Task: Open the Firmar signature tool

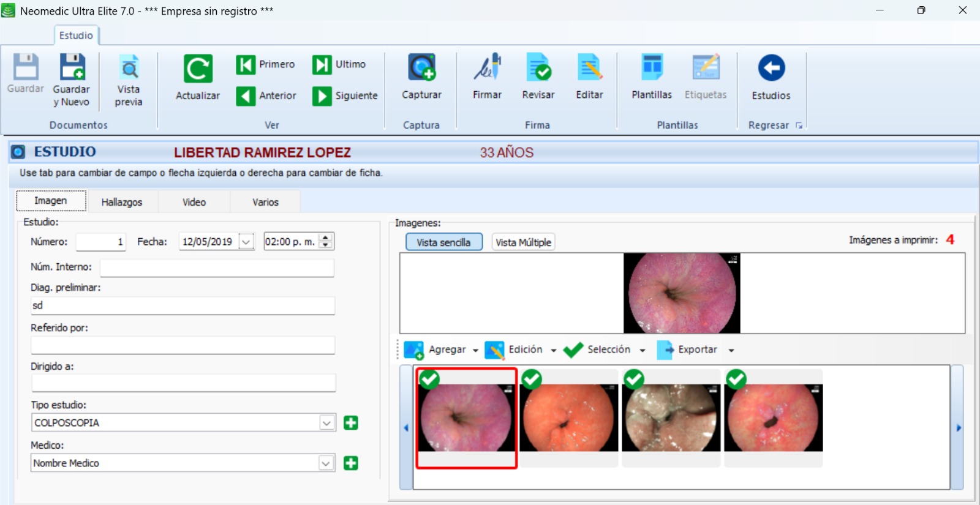Action: point(487,68)
